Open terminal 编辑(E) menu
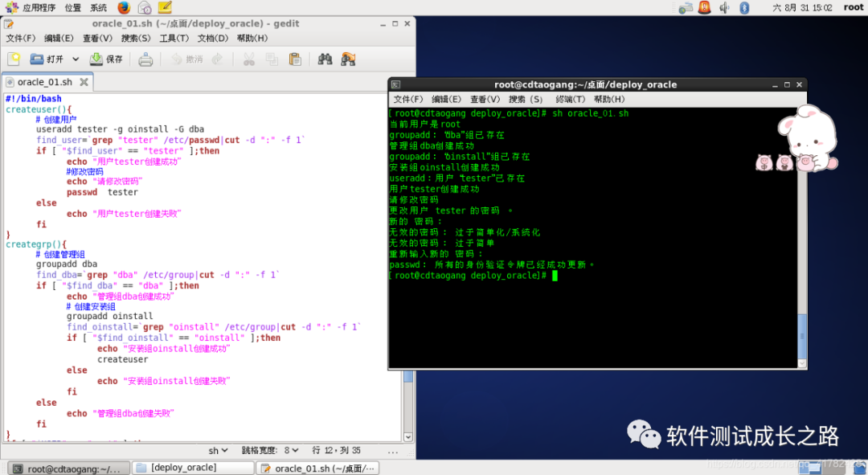Screen dimensions: 868x475 pos(446,99)
